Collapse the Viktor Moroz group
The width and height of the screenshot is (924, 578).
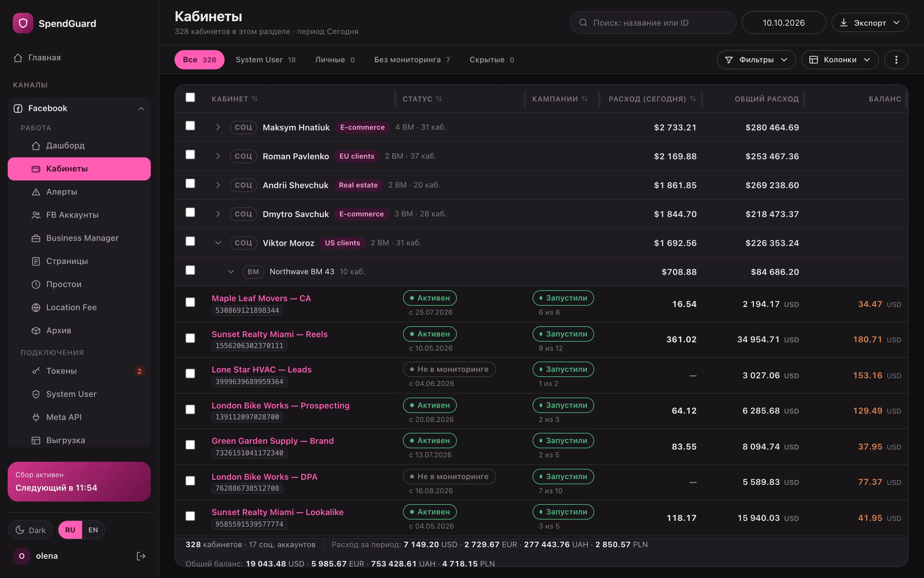click(x=218, y=243)
